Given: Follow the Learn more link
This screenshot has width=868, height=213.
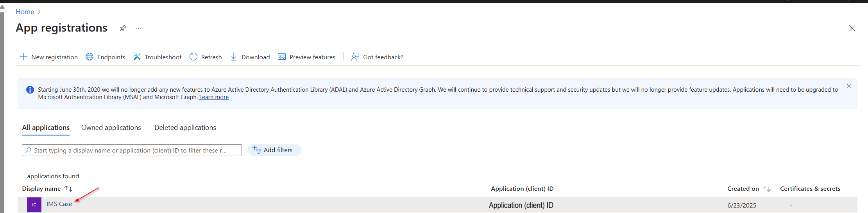Looking at the screenshot, I should 214,97.
